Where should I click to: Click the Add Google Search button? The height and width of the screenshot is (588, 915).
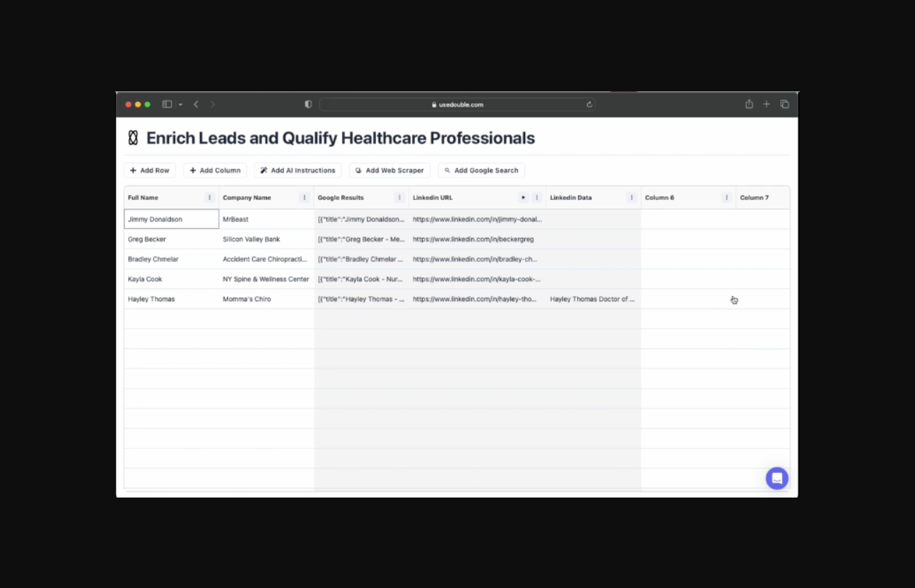pos(481,170)
